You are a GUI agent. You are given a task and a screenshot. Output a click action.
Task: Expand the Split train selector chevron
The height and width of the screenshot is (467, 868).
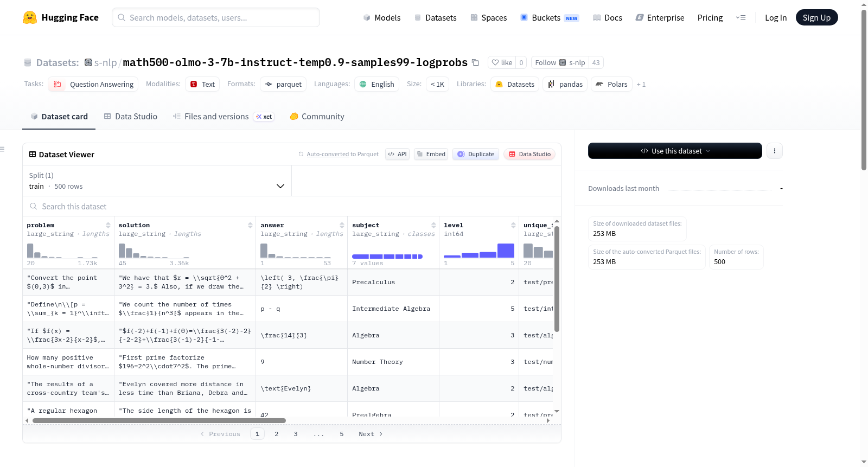280,186
